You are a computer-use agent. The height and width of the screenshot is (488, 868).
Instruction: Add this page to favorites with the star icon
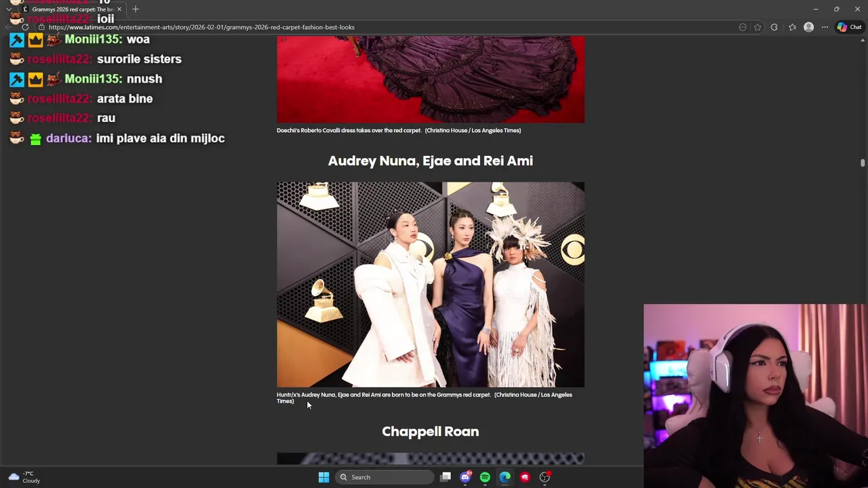[x=757, y=27]
